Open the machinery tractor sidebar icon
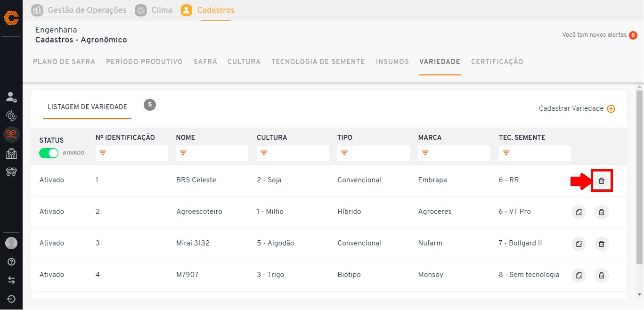The width and height of the screenshot is (644, 310). (x=11, y=171)
